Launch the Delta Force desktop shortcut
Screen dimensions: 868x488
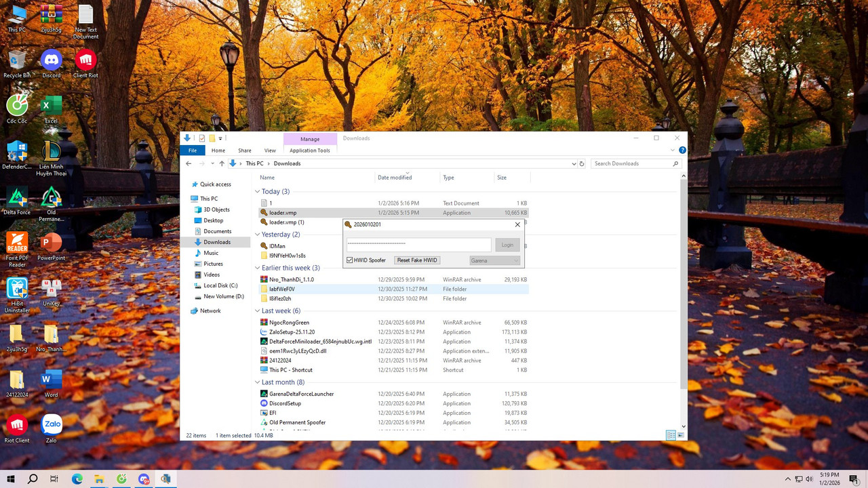(17, 201)
